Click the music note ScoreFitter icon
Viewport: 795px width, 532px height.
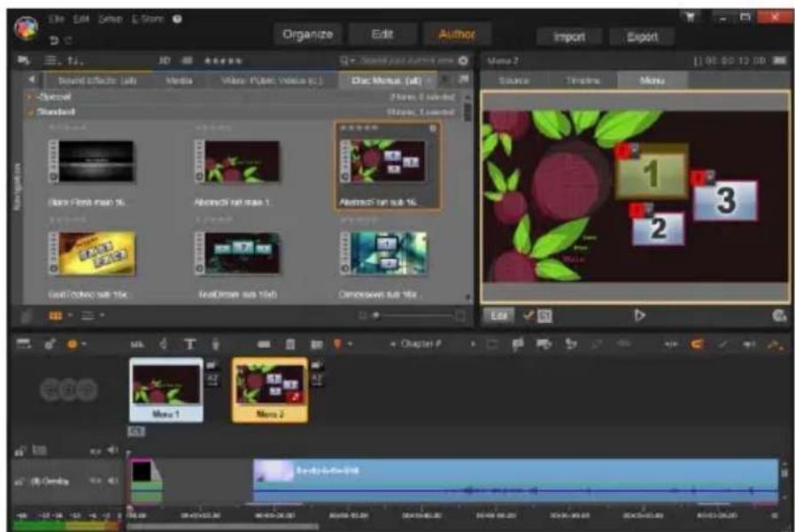163,344
